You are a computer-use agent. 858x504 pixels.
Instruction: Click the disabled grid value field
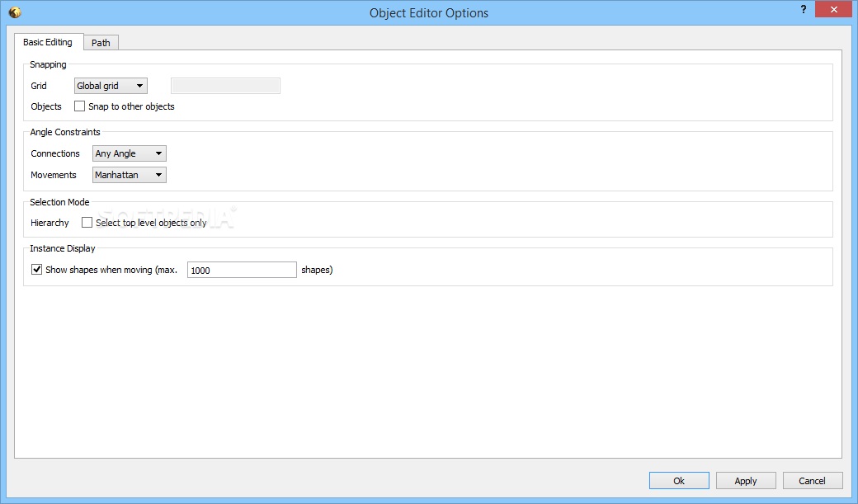tap(225, 85)
